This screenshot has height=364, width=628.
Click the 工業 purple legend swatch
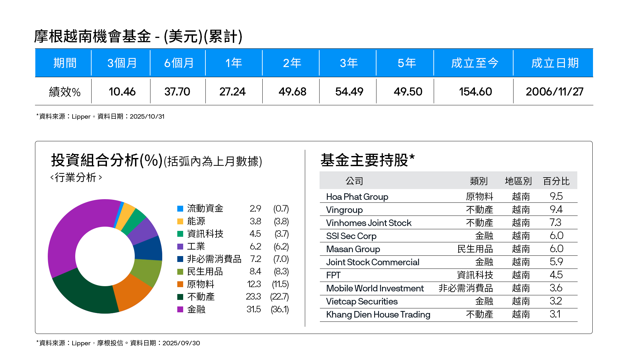coord(180,247)
